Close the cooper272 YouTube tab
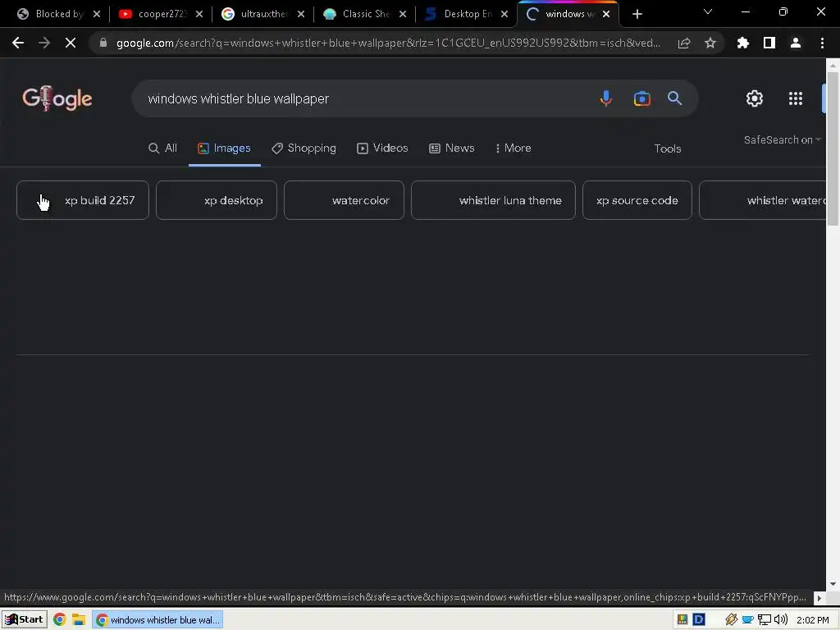Viewport: 840px width, 630px height. (x=199, y=14)
